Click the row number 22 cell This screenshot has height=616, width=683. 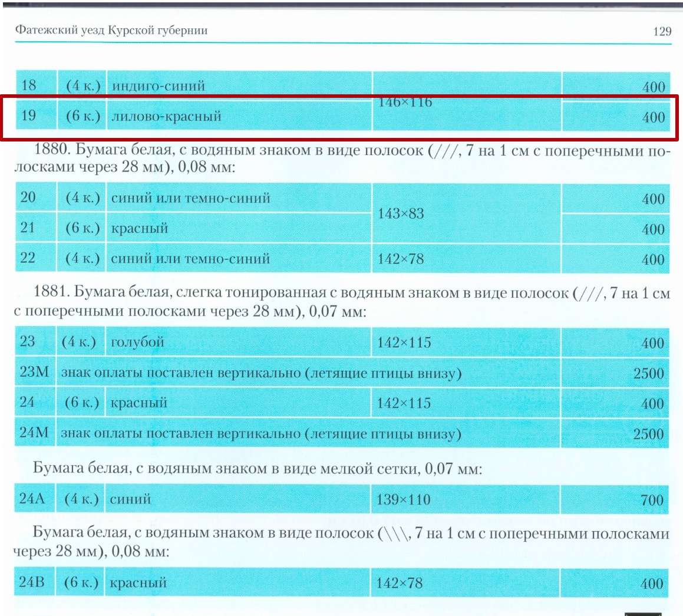28,258
